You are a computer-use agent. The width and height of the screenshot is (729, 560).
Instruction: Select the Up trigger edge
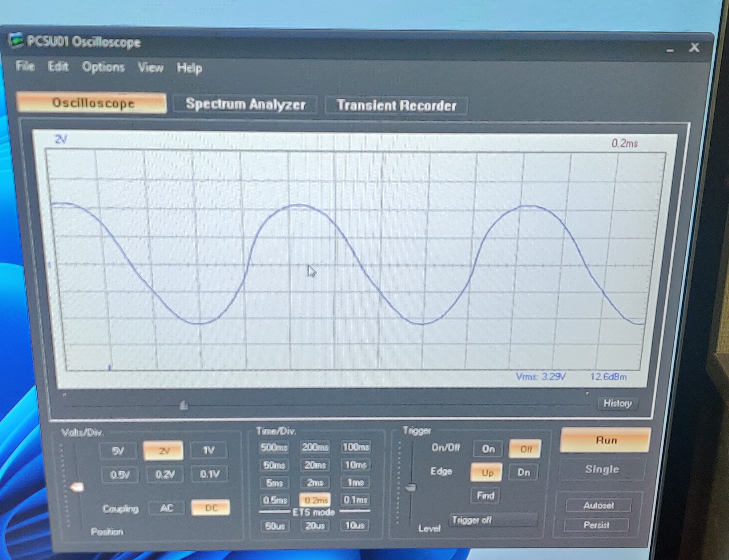click(487, 473)
